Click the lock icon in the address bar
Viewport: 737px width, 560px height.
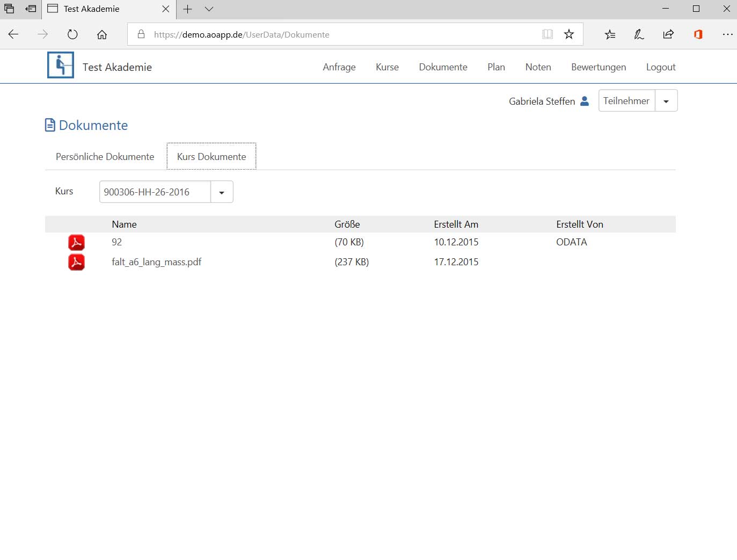[x=141, y=34]
